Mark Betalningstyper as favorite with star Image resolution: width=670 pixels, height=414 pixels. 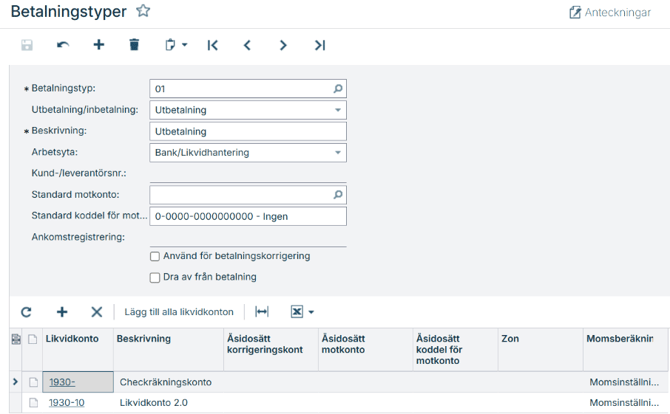coord(143,11)
